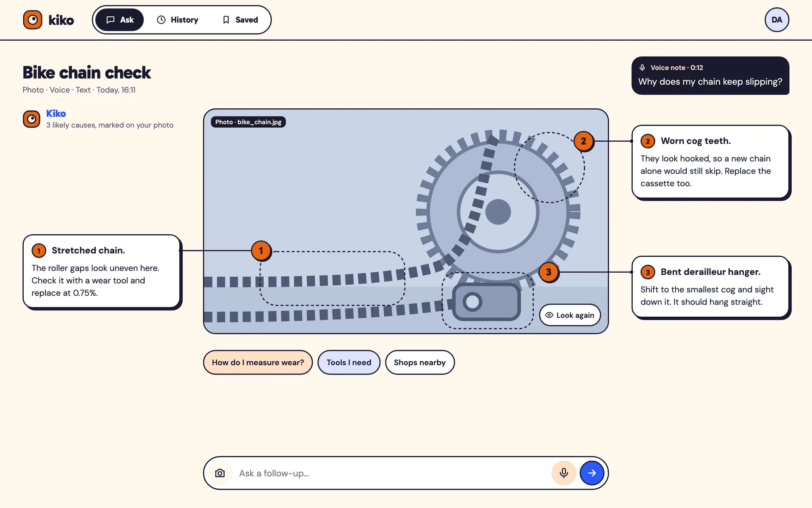Click Kiko's avatar beside the response

[31, 119]
